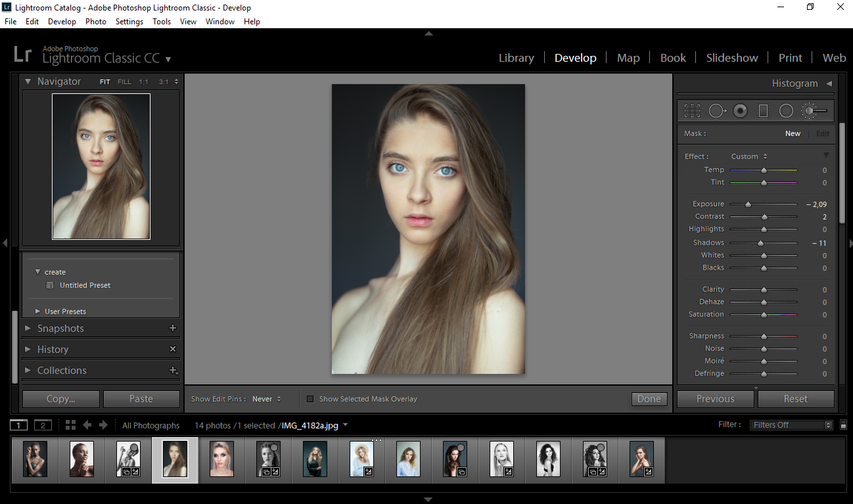
Task: Open the Effect Custom preset selector
Action: [749, 156]
